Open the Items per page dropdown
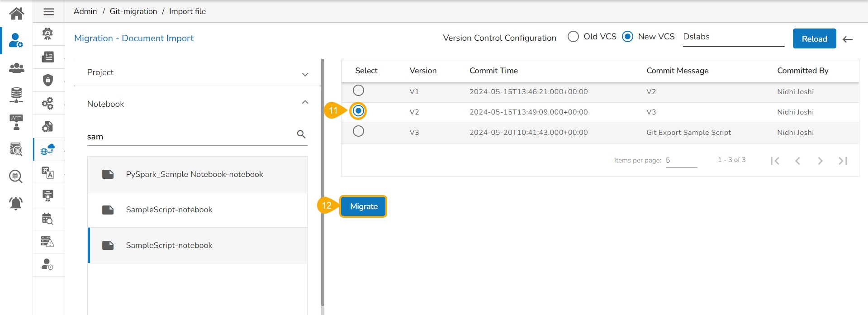 (681, 161)
